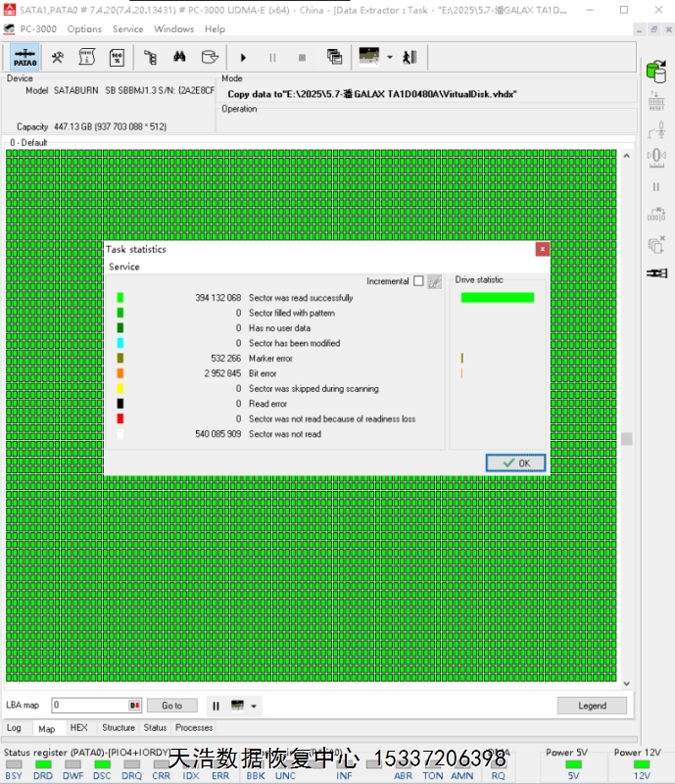
Task: Switch to the HEX tab
Action: 78,728
